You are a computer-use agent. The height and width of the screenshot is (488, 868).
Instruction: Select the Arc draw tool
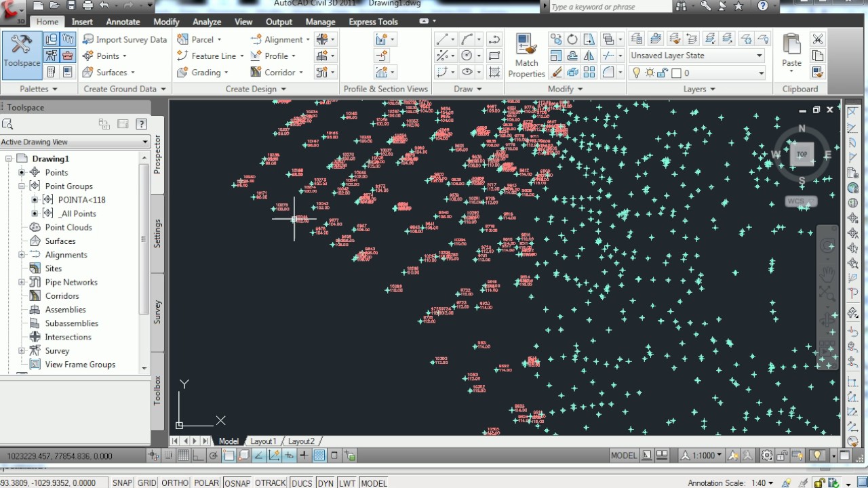[467, 39]
